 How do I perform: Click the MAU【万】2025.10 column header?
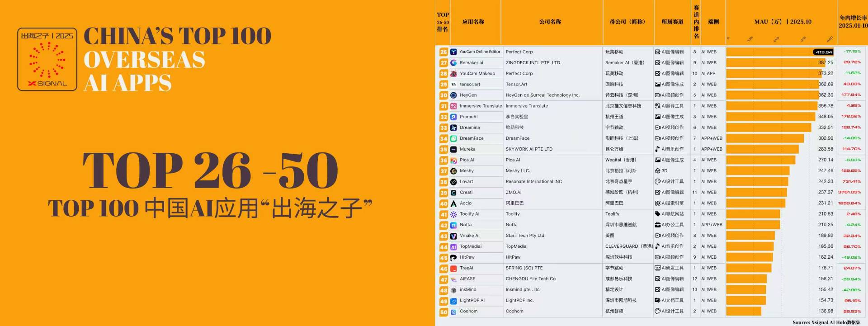pos(783,22)
